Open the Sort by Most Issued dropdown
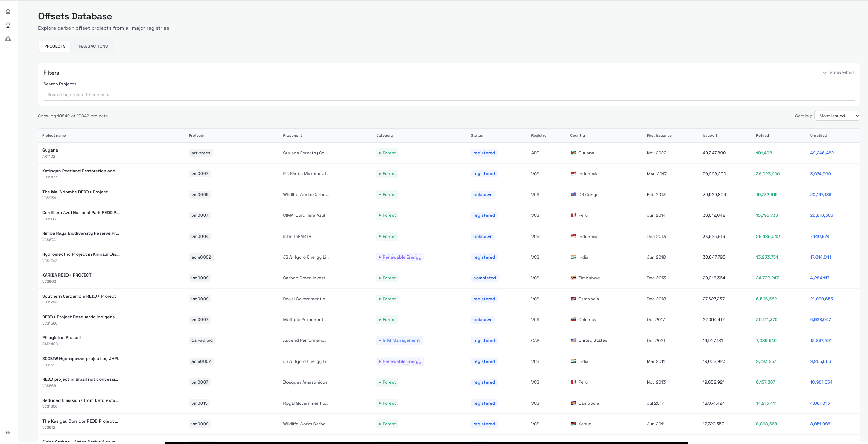This screenshot has width=868, height=444. pos(837,116)
